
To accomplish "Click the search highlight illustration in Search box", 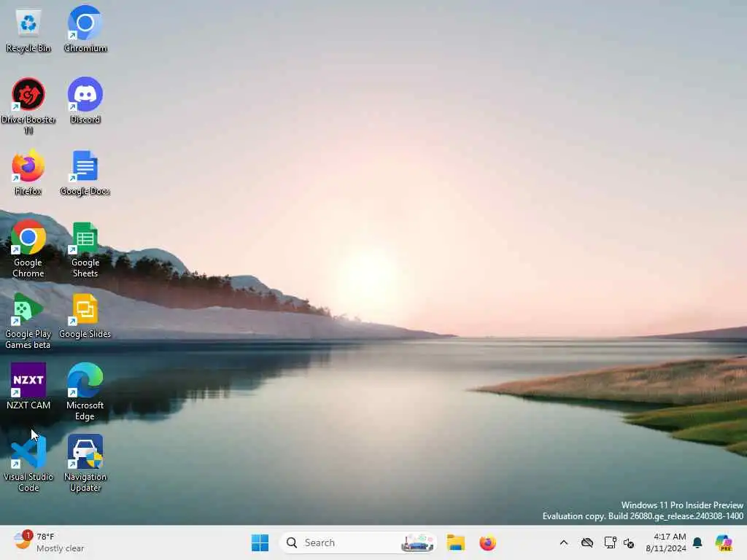I will [x=417, y=542].
